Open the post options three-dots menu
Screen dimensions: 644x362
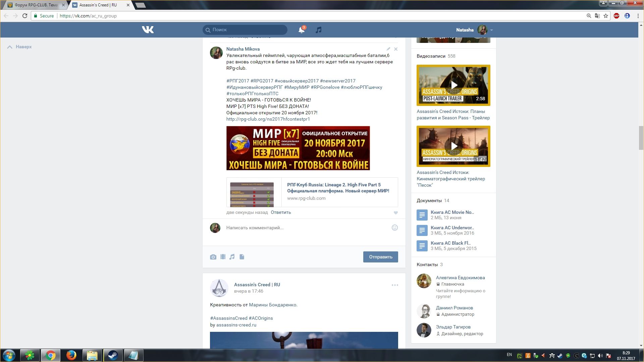point(395,285)
